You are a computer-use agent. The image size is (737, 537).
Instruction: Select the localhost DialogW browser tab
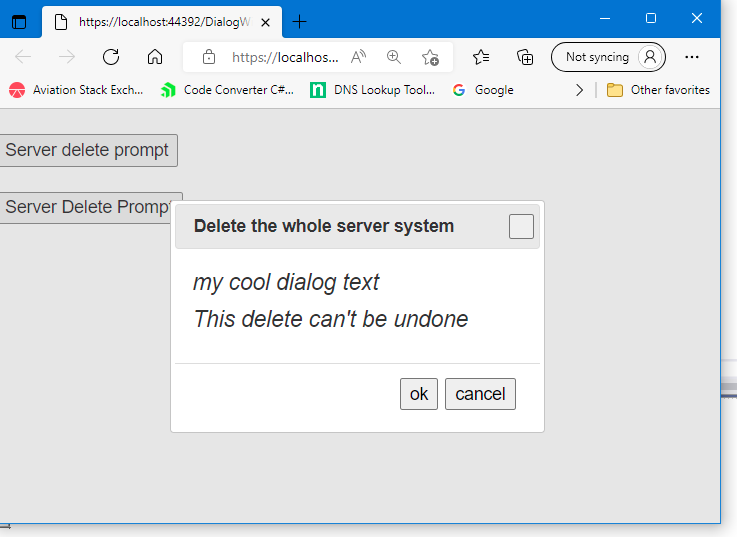pyautogui.click(x=162, y=22)
